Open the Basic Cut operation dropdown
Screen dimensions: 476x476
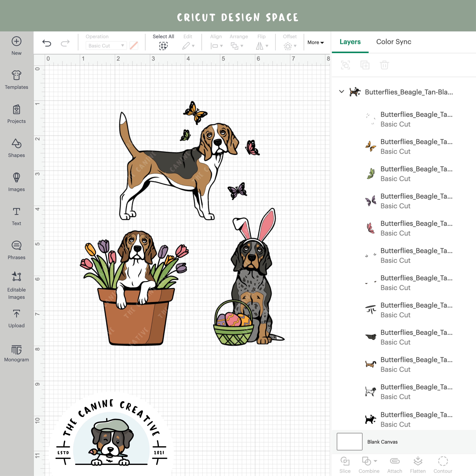coord(106,46)
